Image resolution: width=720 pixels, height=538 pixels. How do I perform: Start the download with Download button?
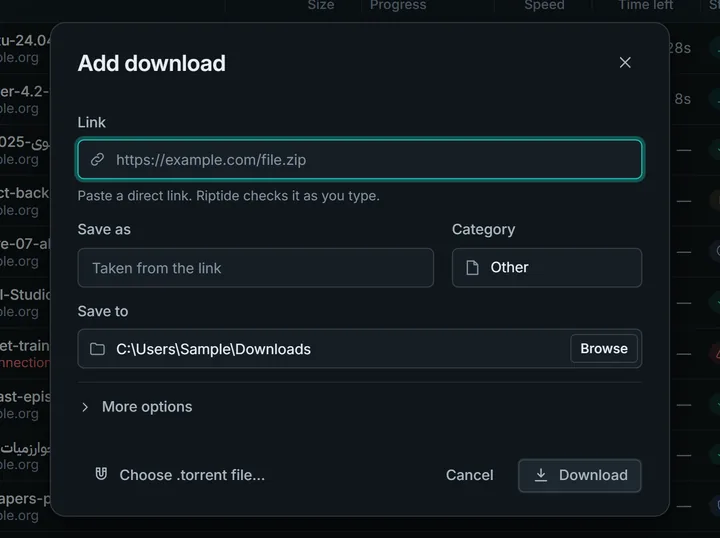click(579, 476)
